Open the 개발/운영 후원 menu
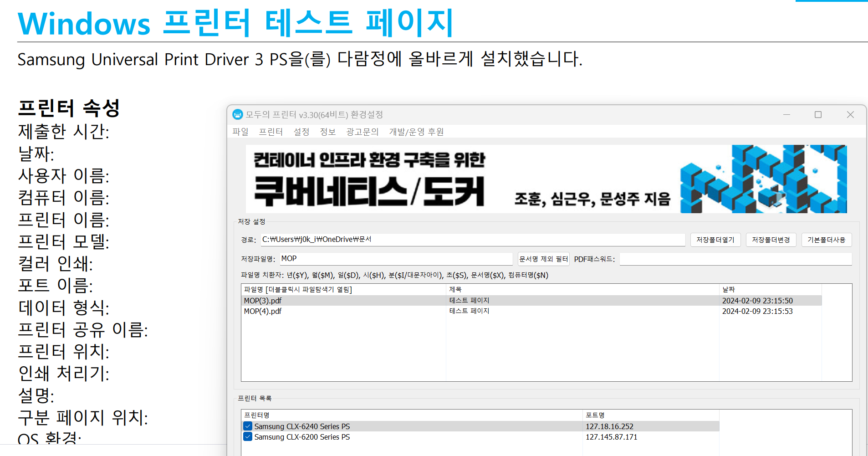Image resolution: width=868 pixels, height=456 pixels. (416, 132)
